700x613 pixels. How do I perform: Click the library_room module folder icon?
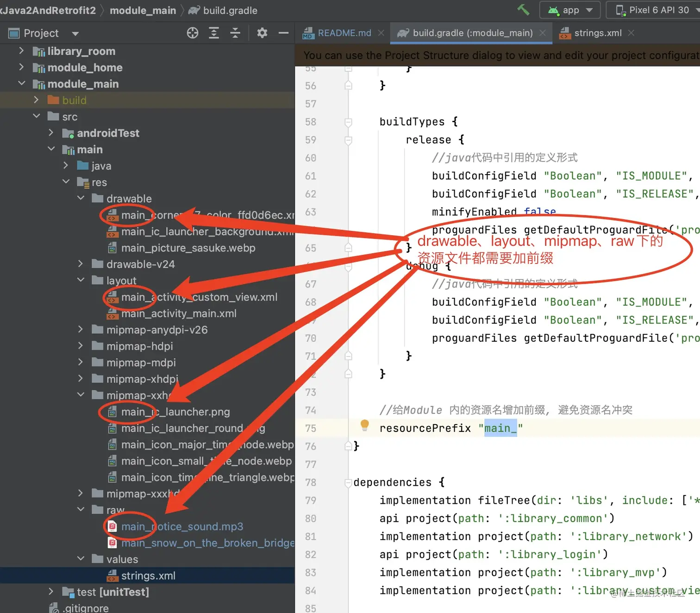(39, 51)
